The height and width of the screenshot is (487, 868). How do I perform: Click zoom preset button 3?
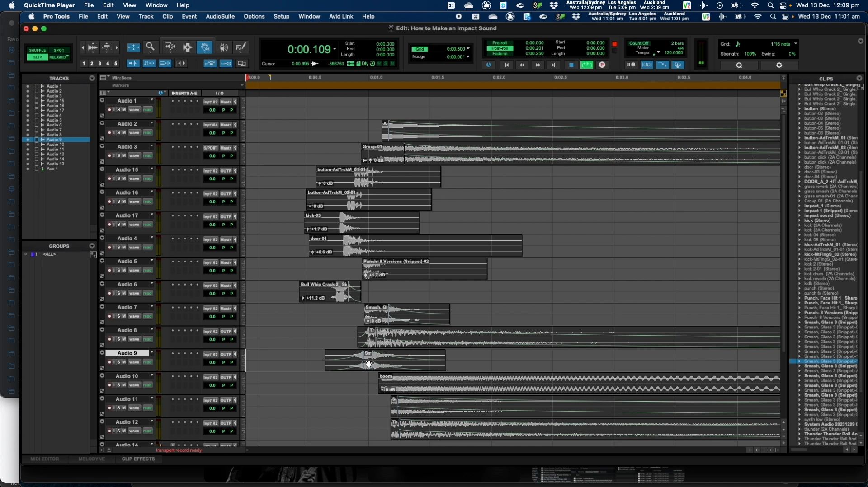pyautogui.click(x=99, y=63)
